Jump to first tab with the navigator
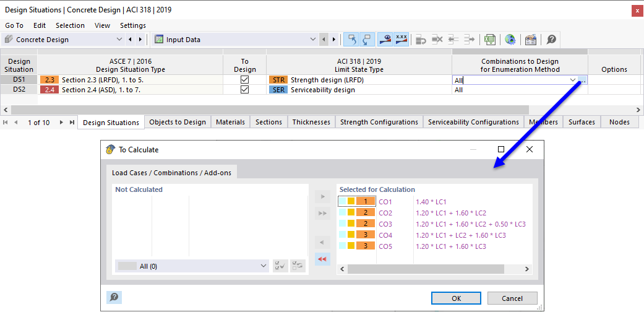The width and height of the screenshot is (644, 317). click(6, 122)
